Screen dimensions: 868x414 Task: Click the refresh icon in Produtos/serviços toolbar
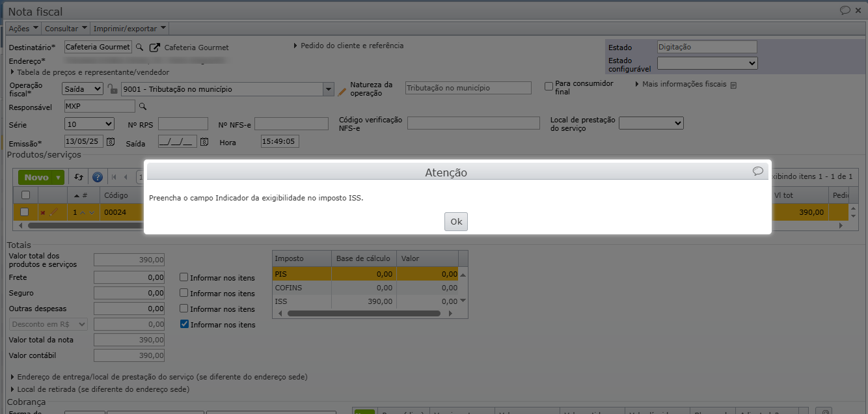[x=79, y=177]
